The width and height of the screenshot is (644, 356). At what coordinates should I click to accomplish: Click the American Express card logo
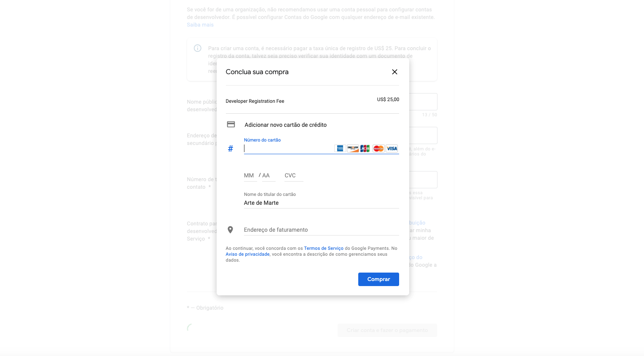(x=340, y=148)
